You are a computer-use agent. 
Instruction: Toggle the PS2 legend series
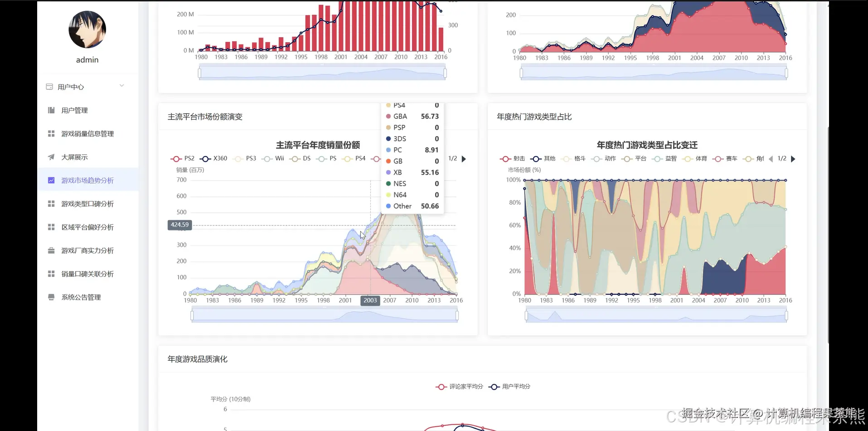pos(182,158)
